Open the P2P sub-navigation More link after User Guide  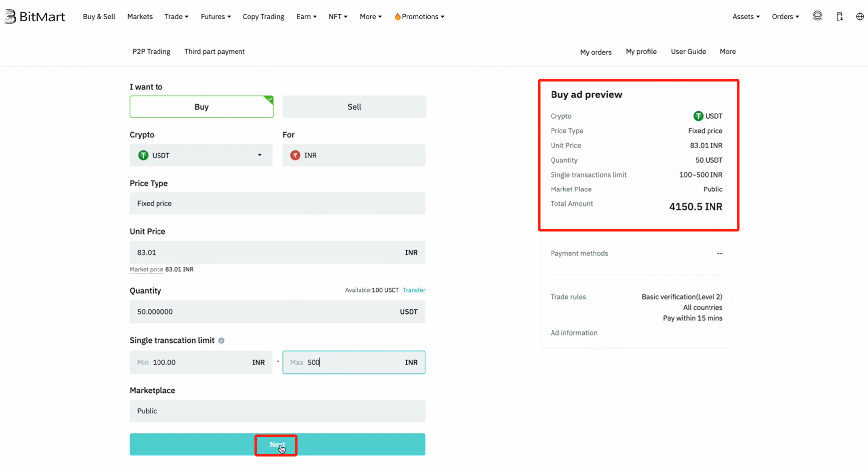pos(728,52)
